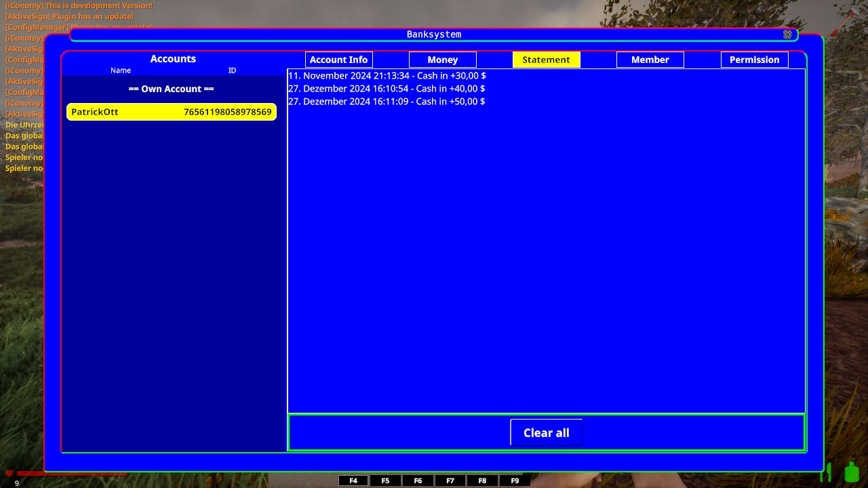
Task: Click the F8 hotkey slot
Action: [482, 481]
